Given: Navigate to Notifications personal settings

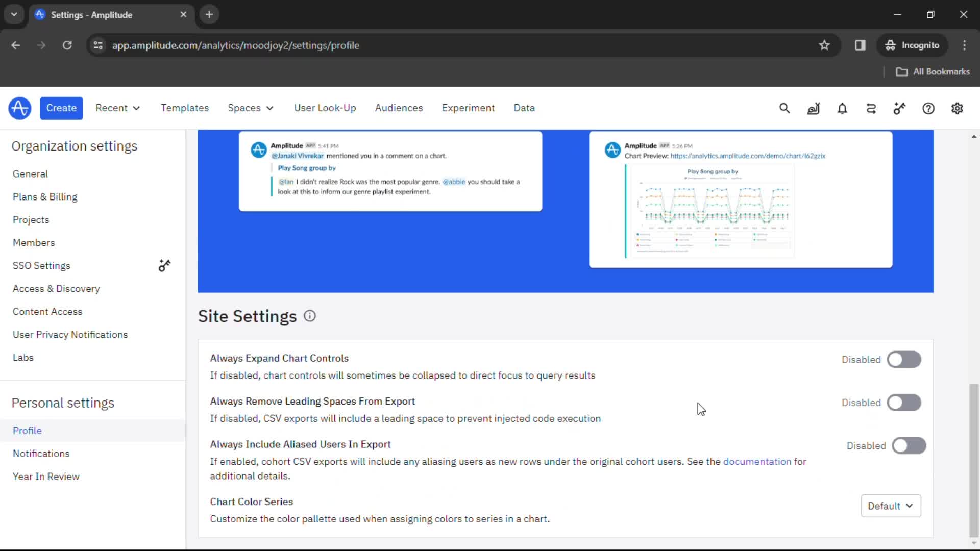Looking at the screenshot, I should click(41, 454).
